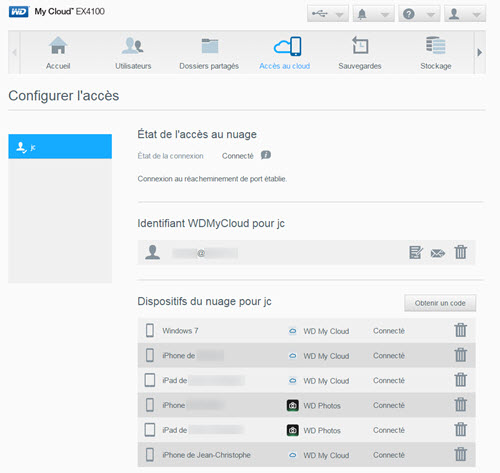The width and height of the screenshot is (500, 473).
Task: Click Obtenir un code button
Action: pyautogui.click(x=440, y=303)
